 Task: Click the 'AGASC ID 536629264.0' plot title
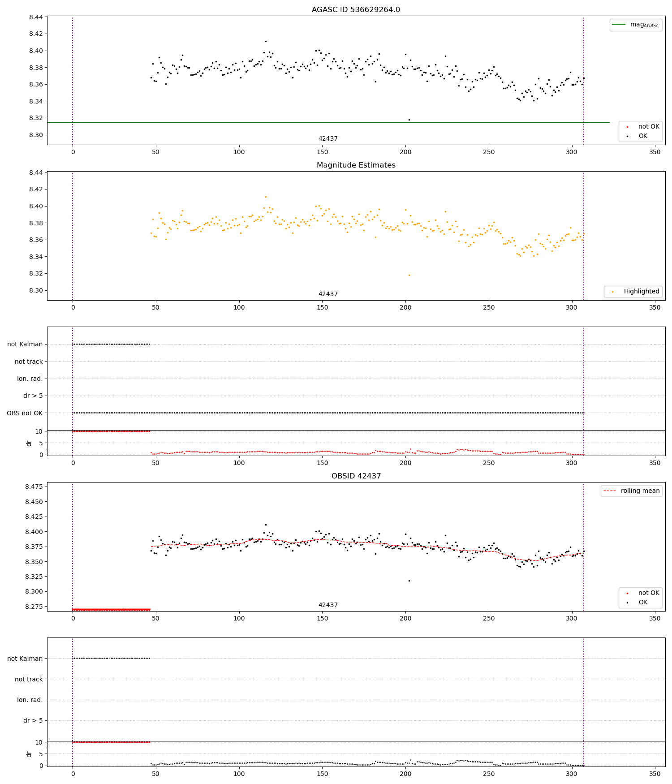(x=356, y=10)
